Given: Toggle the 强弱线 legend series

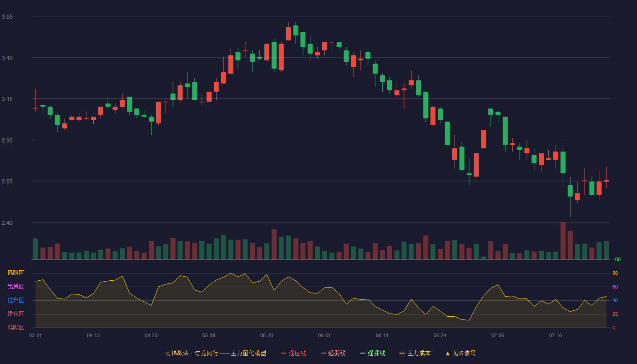Looking at the screenshot, I should pyautogui.click(x=333, y=353).
